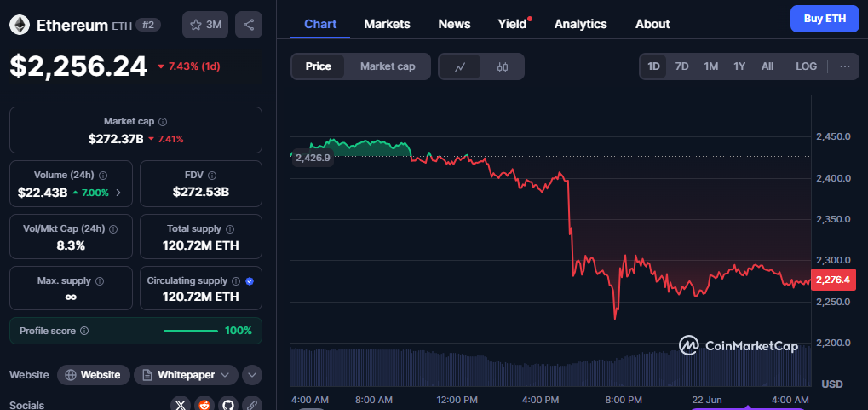Viewport: 868px width, 410px height.
Task: Select the Market cap chart toggle
Action: click(388, 66)
